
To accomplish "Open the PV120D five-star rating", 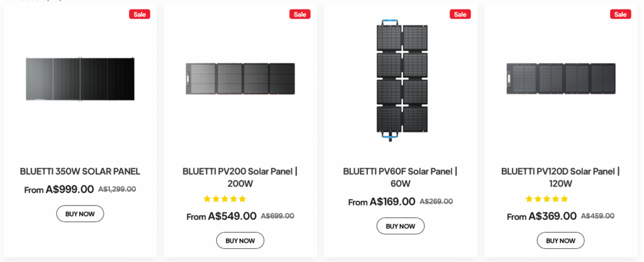I will 547,199.
